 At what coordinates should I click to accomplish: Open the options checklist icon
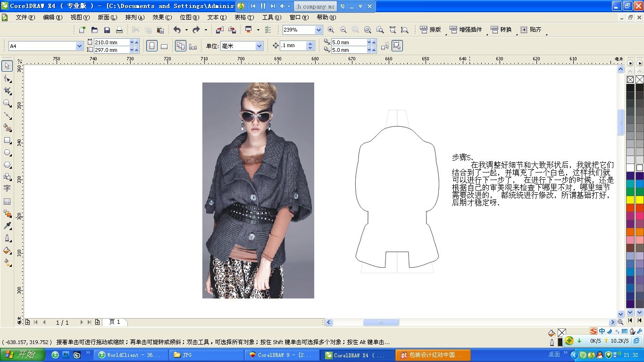click(x=268, y=30)
